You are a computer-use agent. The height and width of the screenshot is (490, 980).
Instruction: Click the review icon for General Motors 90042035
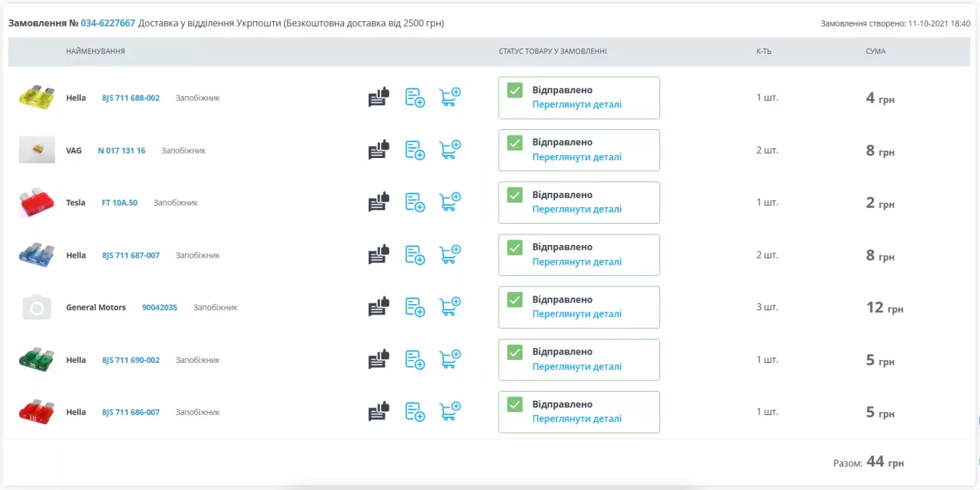[x=378, y=307]
